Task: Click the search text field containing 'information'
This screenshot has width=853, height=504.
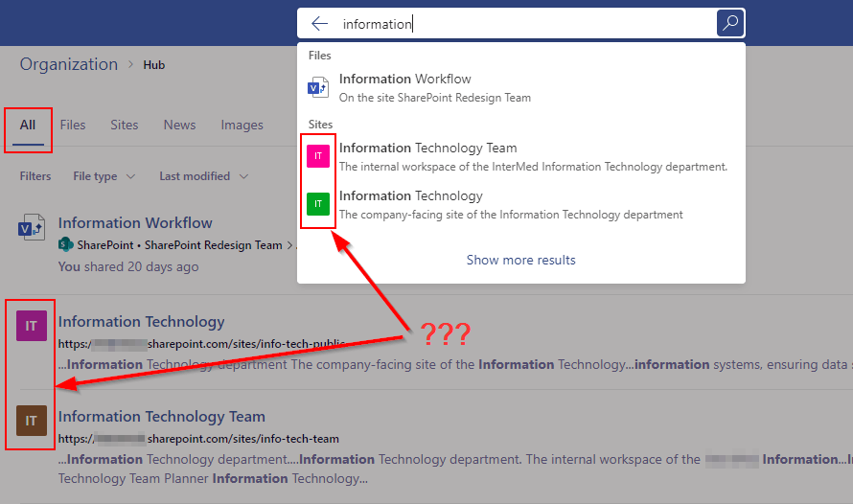Action: pos(523,24)
